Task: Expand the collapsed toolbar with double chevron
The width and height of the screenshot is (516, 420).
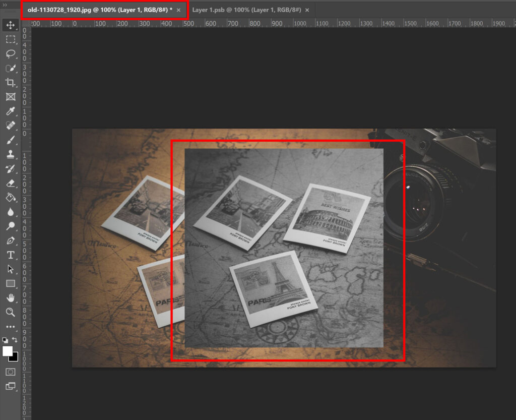Action: tap(5, 5)
